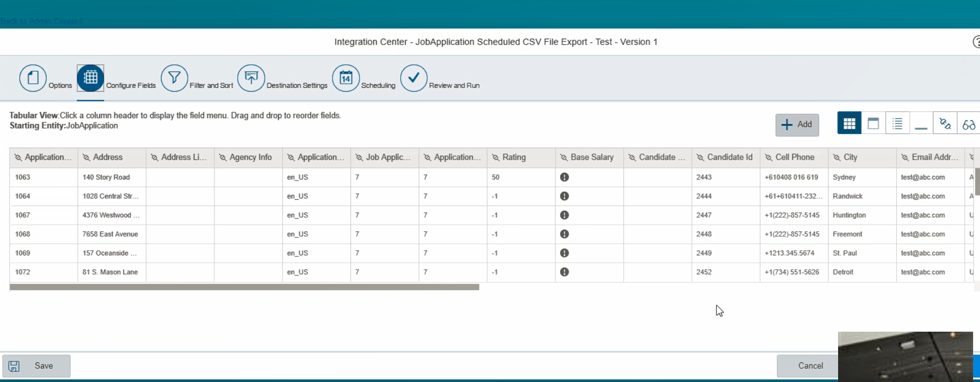The height and width of the screenshot is (382, 980).
Task: Select phone cell '+1(734) 551-5626'
Action: click(795, 272)
